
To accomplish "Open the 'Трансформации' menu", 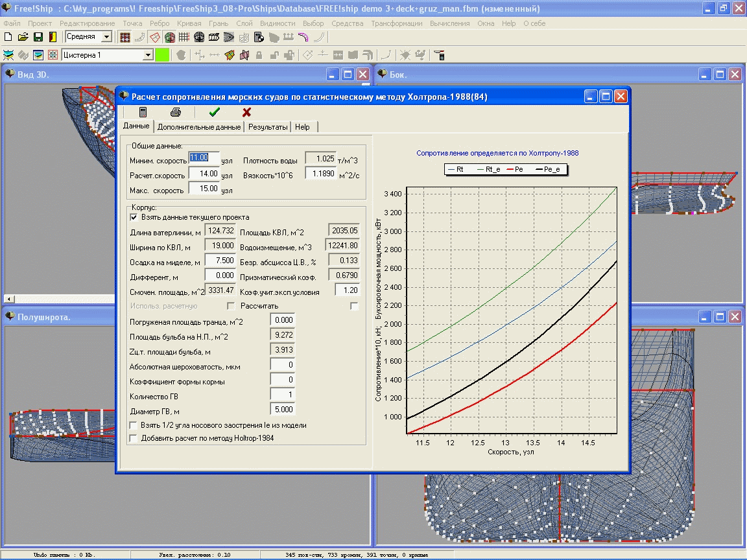I will coord(396,23).
